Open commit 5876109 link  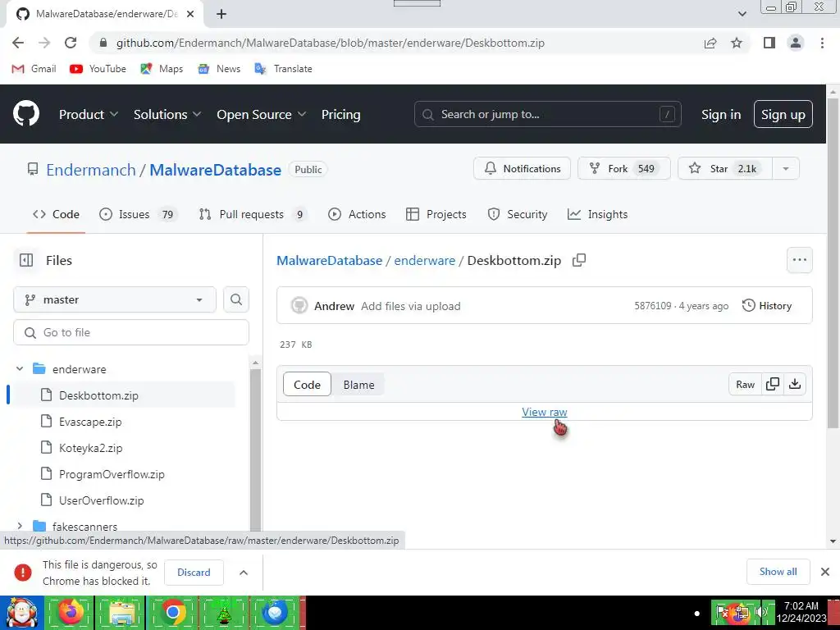[x=652, y=306]
